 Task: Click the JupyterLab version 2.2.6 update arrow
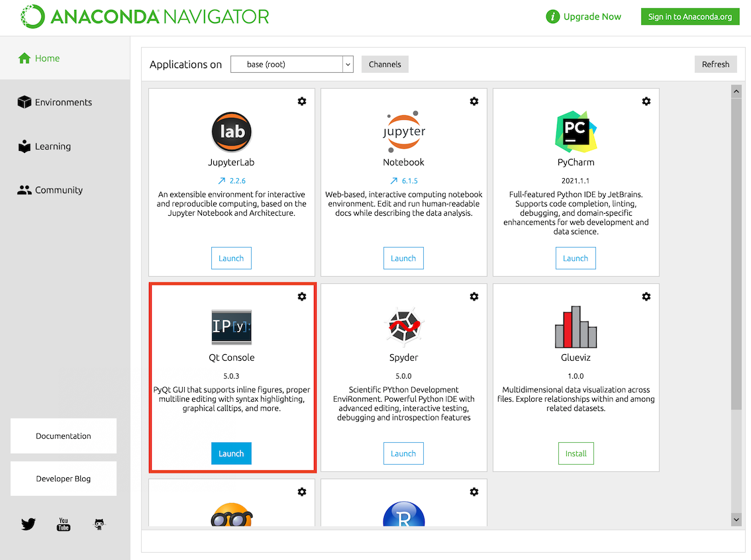[x=231, y=180]
